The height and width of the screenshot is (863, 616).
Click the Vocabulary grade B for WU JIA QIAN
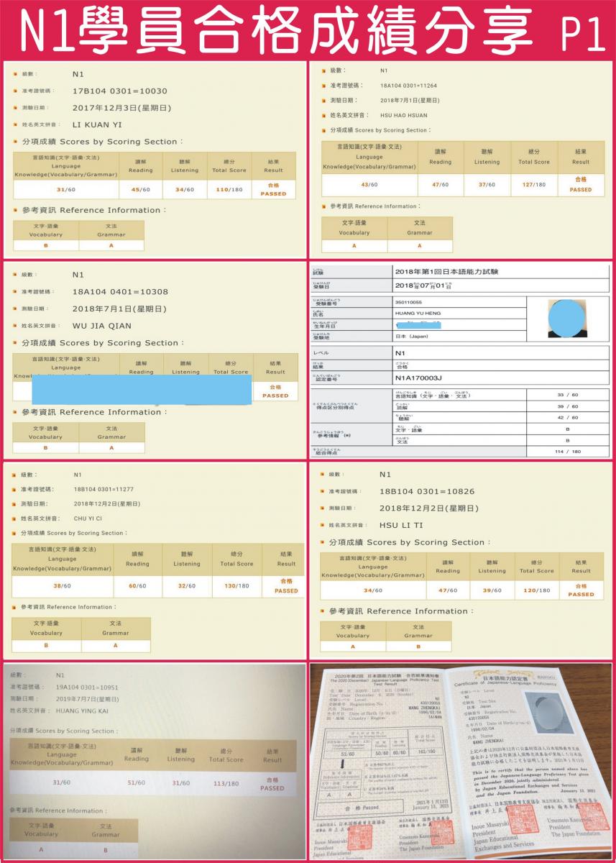click(45, 447)
